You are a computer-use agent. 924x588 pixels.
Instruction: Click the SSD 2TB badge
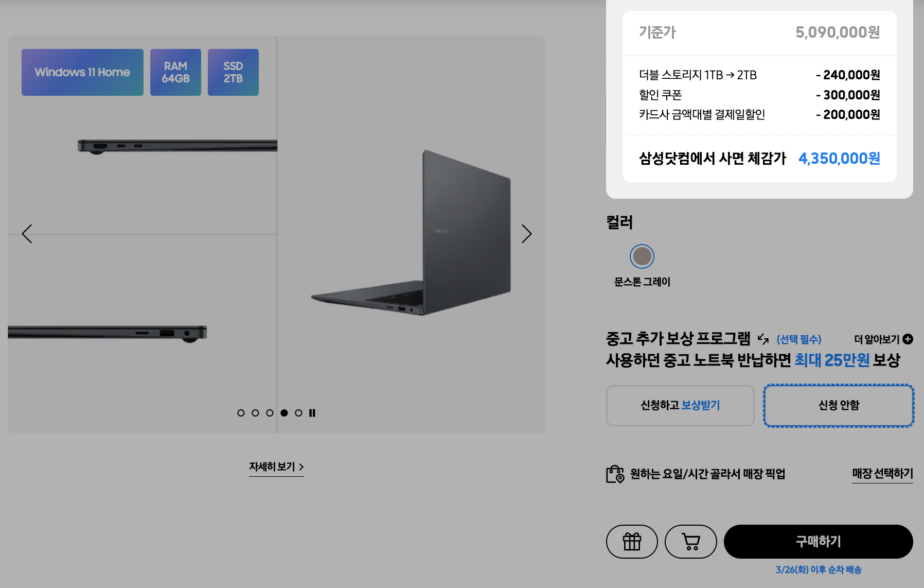tap(233, 72)
